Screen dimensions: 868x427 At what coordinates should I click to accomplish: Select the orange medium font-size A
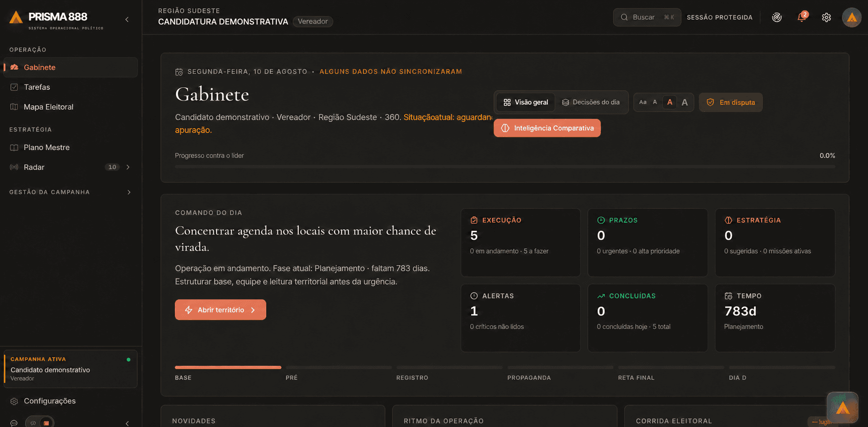pyautogui.click(x=669, y=102)
